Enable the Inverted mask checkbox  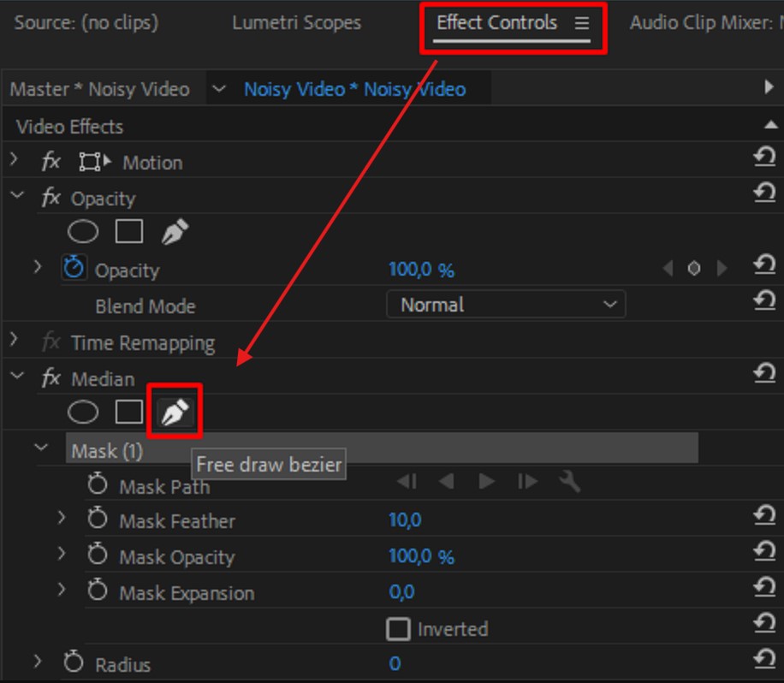[x=398, y=629]
